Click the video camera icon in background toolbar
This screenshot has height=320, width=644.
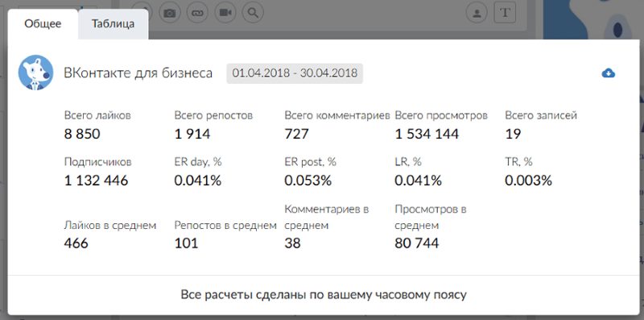click(x=225, y=13)
